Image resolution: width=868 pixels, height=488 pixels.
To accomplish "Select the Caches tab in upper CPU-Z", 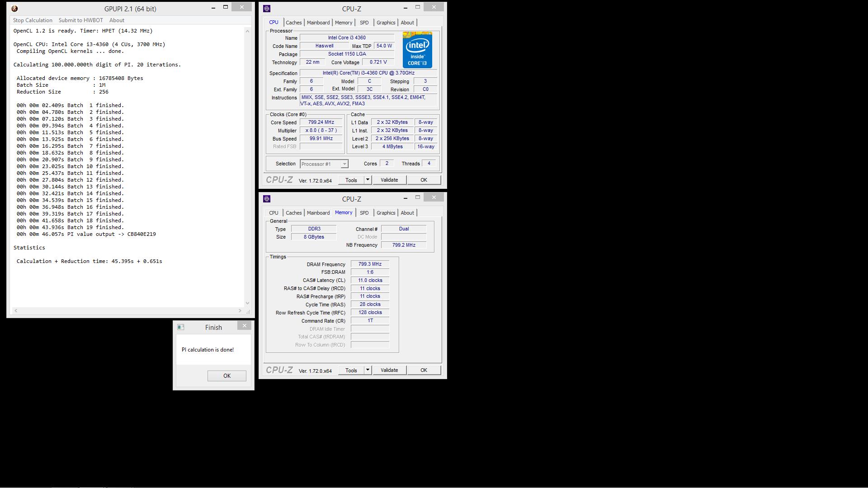I will coord(293,23).
